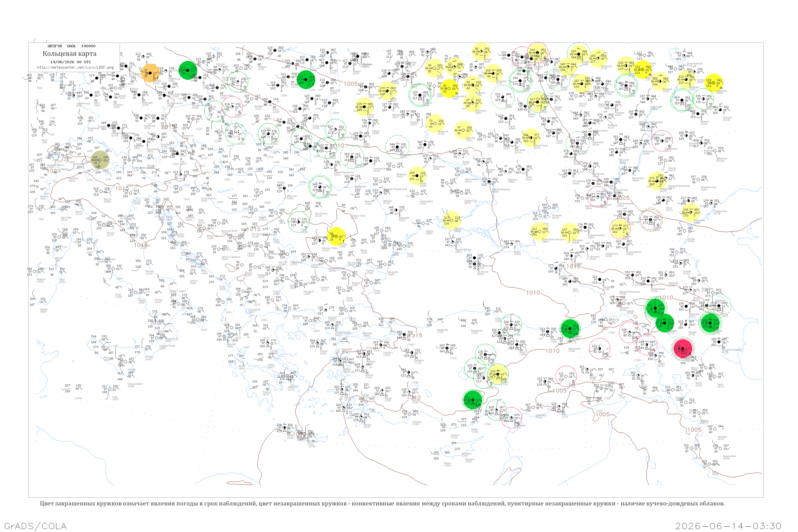Select the yellow station circle at Умань
This screenshot has width=798, height=532.
pos(417,175)
